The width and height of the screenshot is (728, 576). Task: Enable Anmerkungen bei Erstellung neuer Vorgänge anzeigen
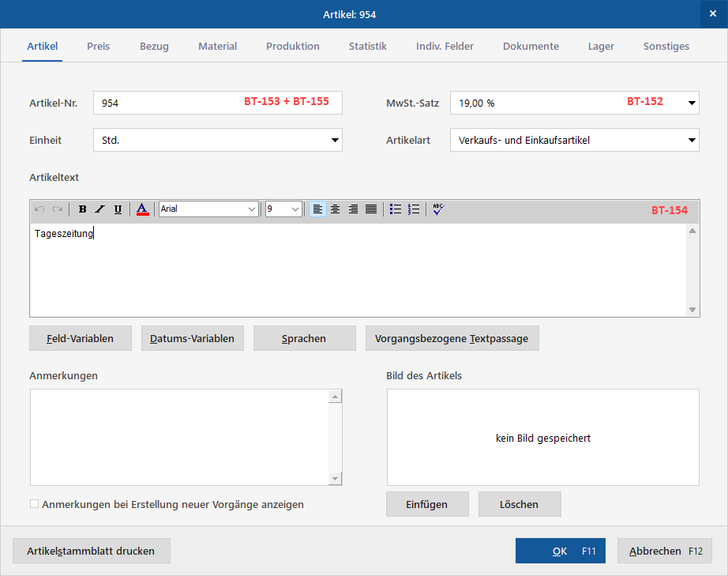click(35, 504)
